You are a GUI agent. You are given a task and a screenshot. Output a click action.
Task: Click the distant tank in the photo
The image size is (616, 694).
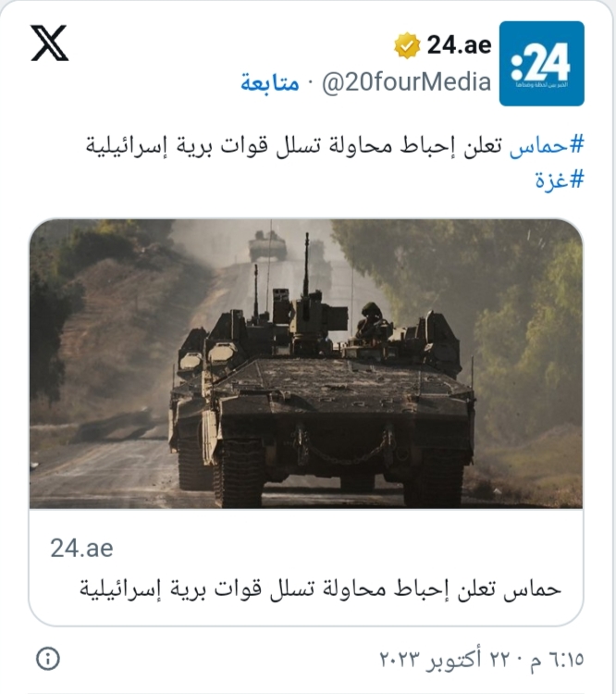click(x=267, y=246)
